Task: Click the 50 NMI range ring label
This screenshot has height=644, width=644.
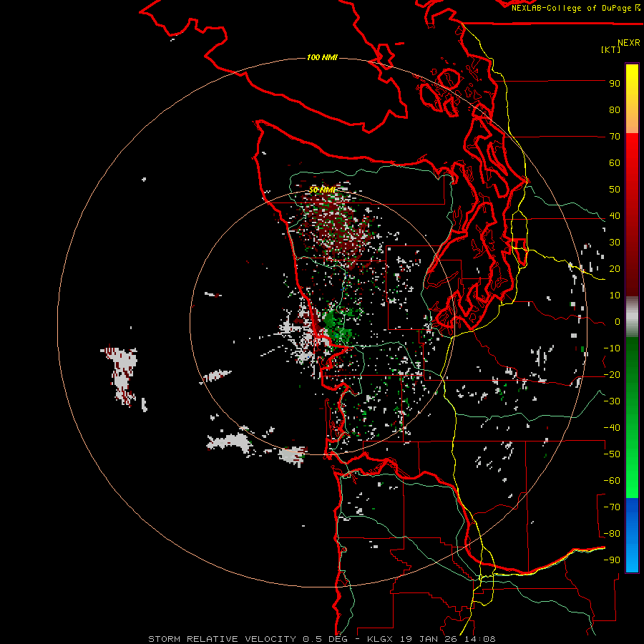Action: click(323, 190)
